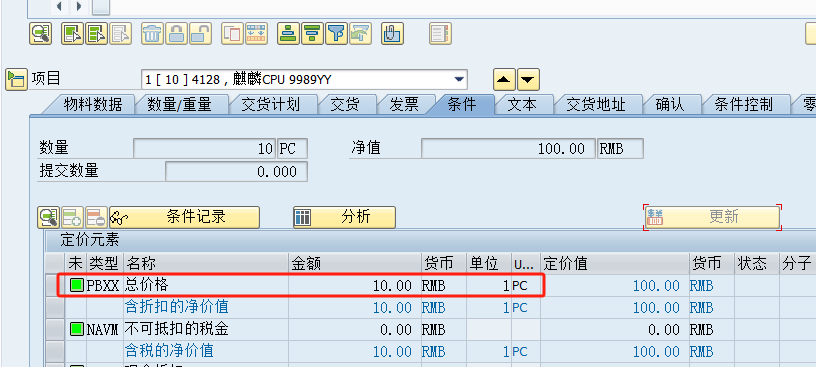Insert row using the green plus icon
The height and width of the screenshot is (367, 816).
(x=72, y=218)
